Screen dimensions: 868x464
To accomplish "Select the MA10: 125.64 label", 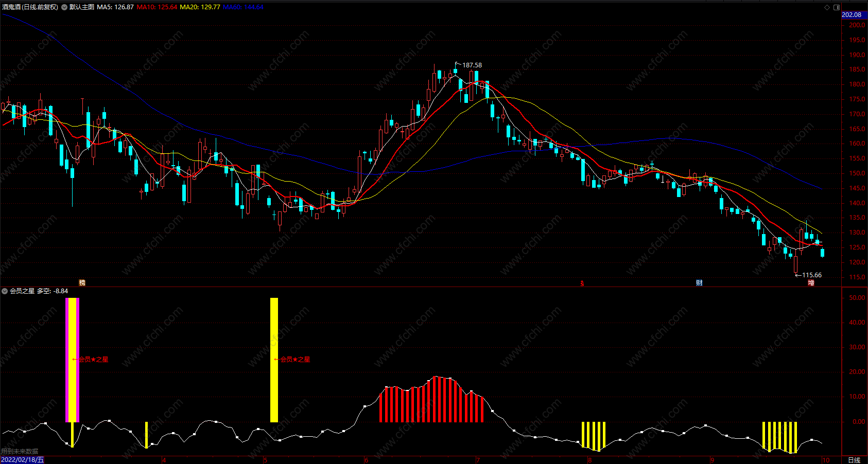I will tap(157, 7).
